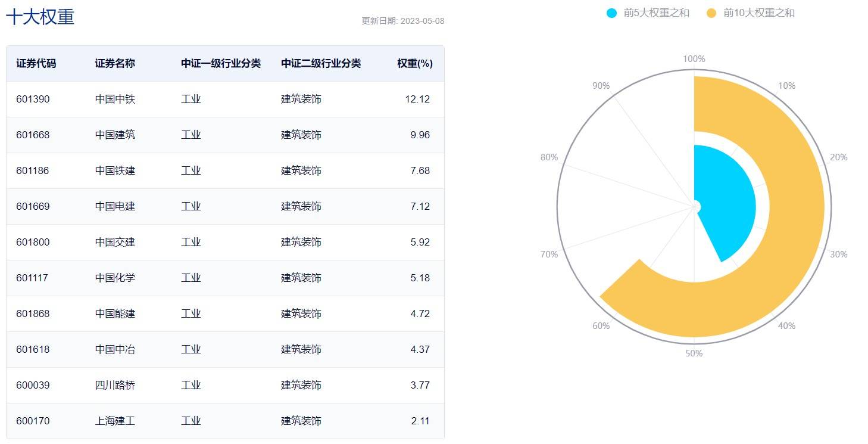Select security name 中国中冶
Image resolution: width=868 pixels, height=444 pixels.
(x=115, y=350)
